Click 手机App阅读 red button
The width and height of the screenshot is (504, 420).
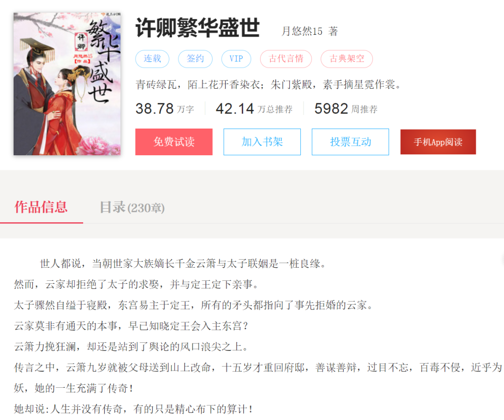[x=438, y=142]
